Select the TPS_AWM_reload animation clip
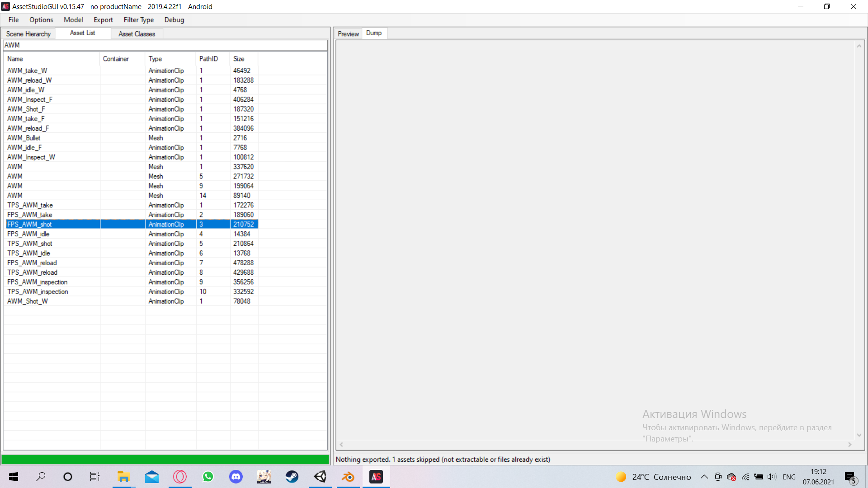 (x=32, y=272)
